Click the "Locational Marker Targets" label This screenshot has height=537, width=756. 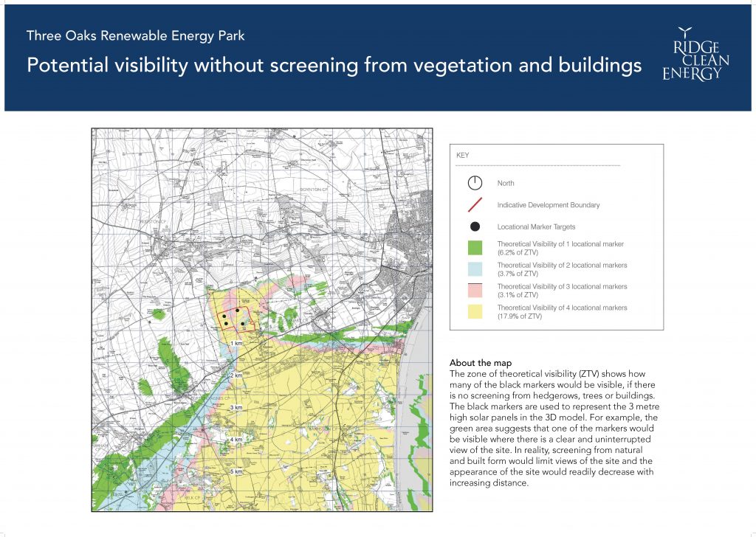(x=536, y=227)
